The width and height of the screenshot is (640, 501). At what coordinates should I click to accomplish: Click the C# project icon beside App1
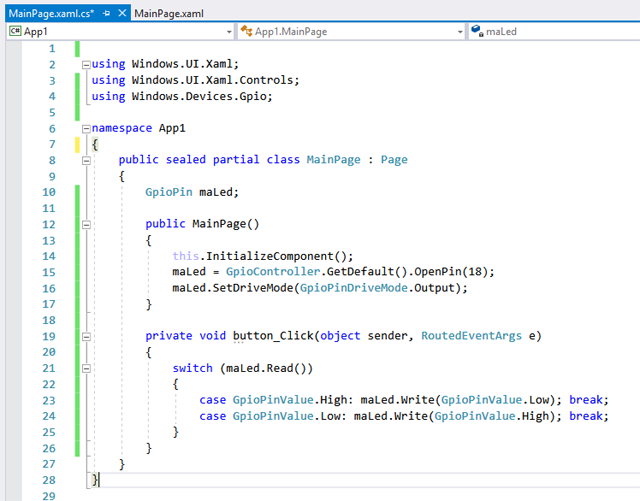coord(14,31)
